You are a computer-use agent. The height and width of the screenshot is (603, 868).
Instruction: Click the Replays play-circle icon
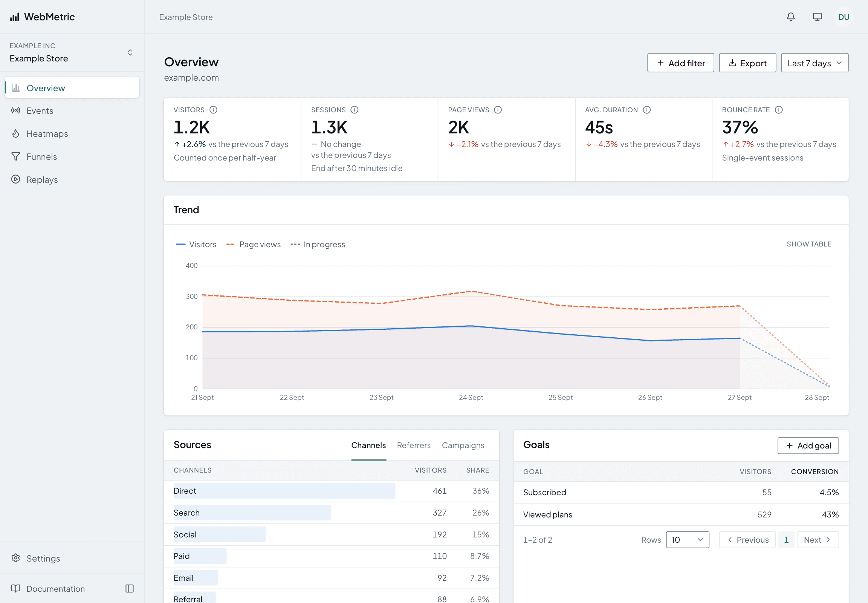(15, 179)
